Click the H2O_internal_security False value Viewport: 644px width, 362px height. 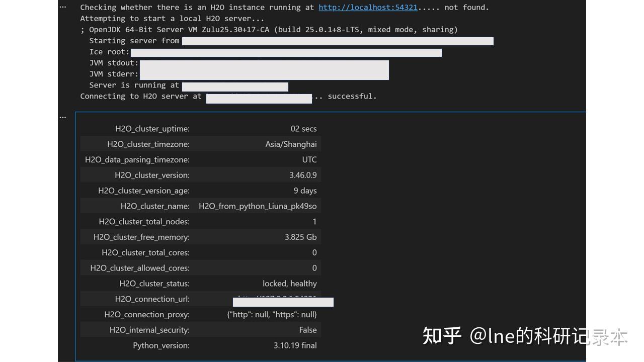click(309, 330)
